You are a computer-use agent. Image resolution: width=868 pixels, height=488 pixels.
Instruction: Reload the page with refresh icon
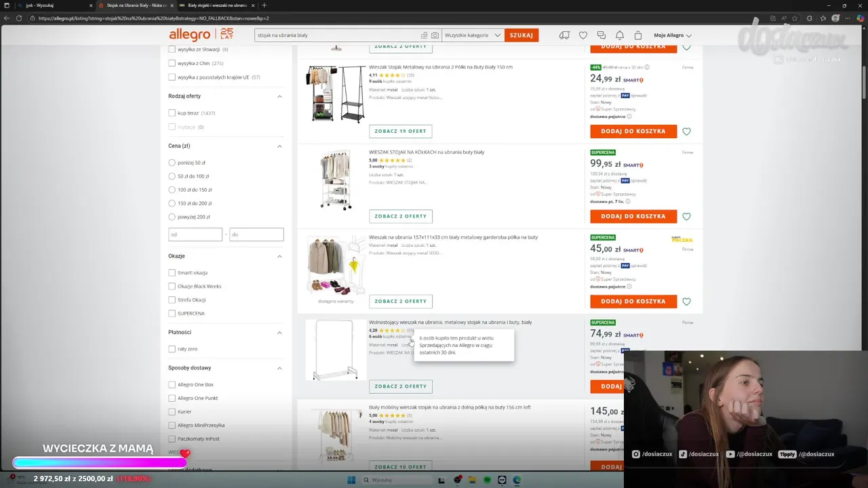(x=19, y=18)
